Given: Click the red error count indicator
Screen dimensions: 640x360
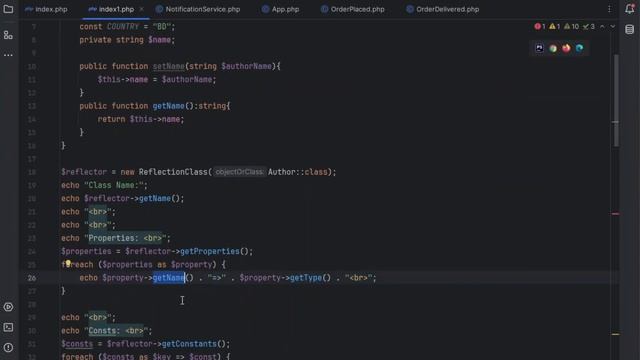Looking at the screenshot, I should click(x=540, y=27).
